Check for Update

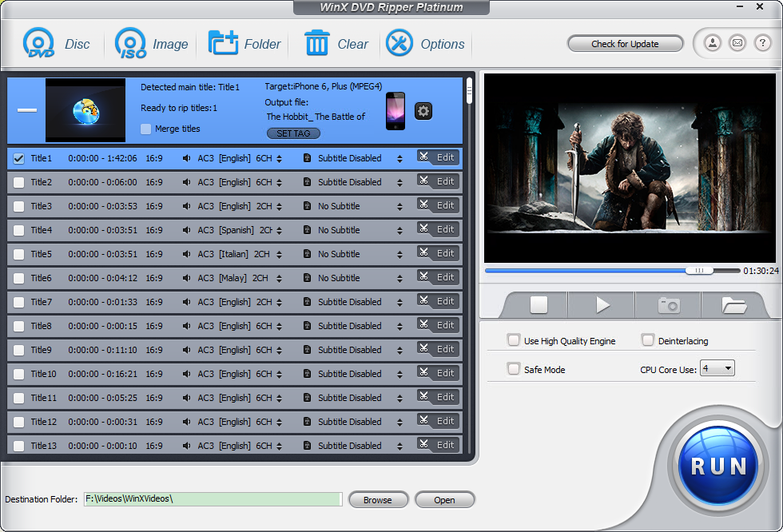point(626,43)
